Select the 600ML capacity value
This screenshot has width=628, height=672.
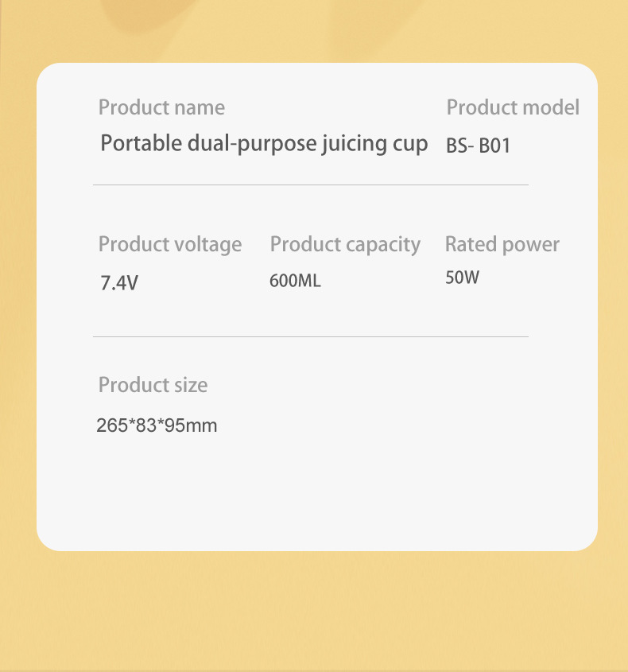tap(295, 282)
